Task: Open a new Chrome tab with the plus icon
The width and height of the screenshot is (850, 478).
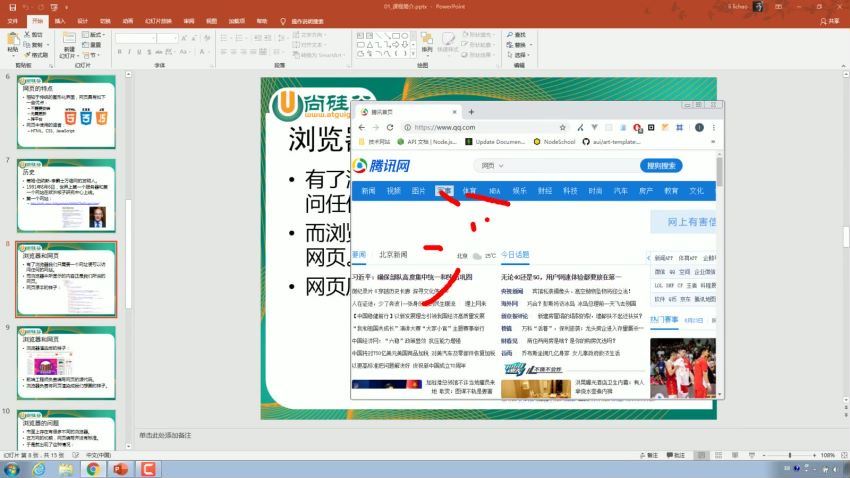Action: click(x=471, y=112)
